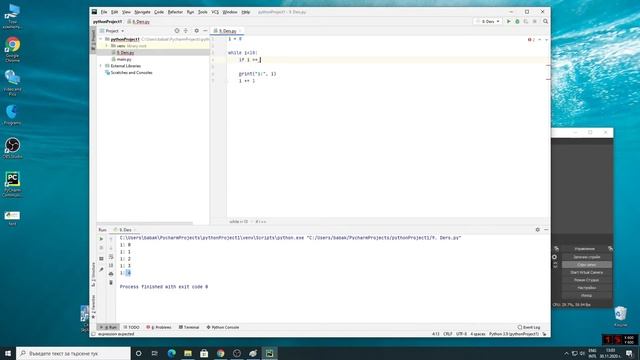Open the VCS menu
640x360 pixels.
point(215,12)
